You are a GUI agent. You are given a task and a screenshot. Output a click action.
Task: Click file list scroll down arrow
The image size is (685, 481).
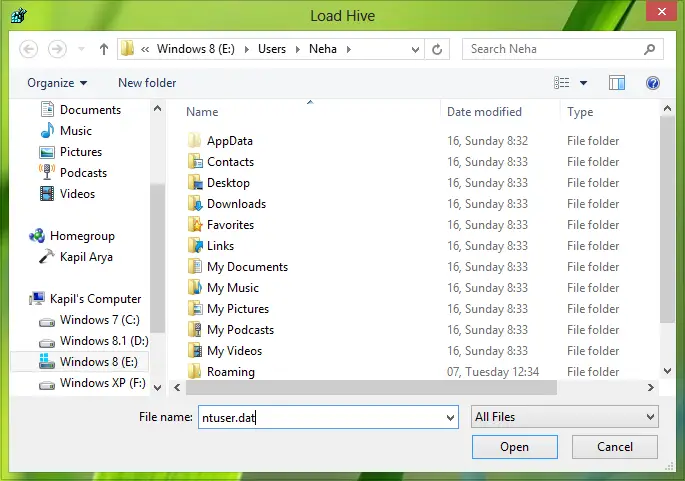pos(667,371)
